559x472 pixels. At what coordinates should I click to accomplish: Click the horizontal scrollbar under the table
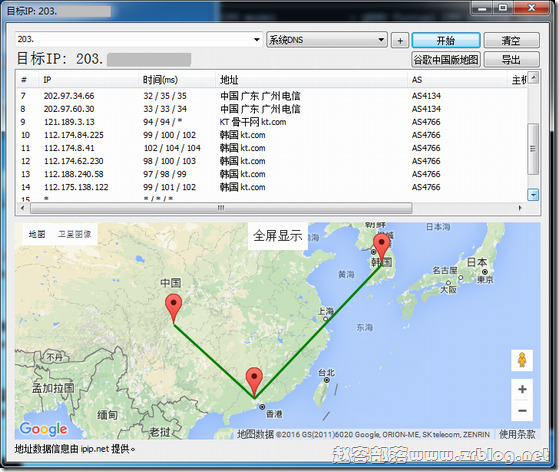pyautogui.click(x=221, y=208)
